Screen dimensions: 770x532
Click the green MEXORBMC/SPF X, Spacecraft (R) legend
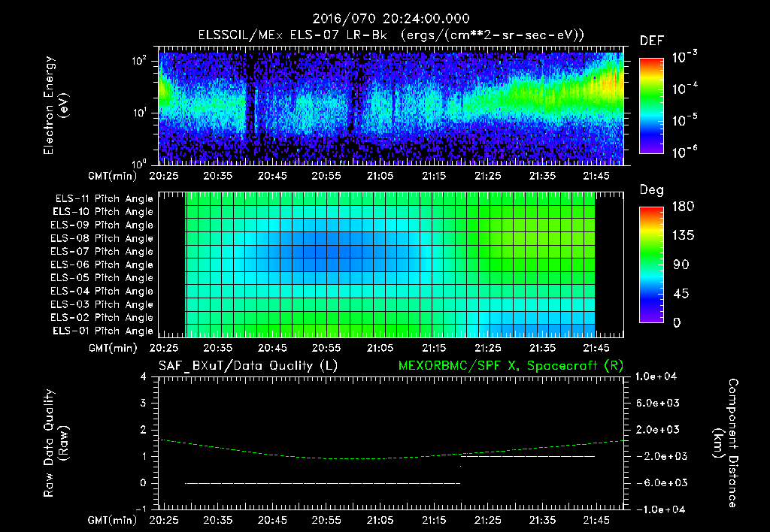pos(511,366)
